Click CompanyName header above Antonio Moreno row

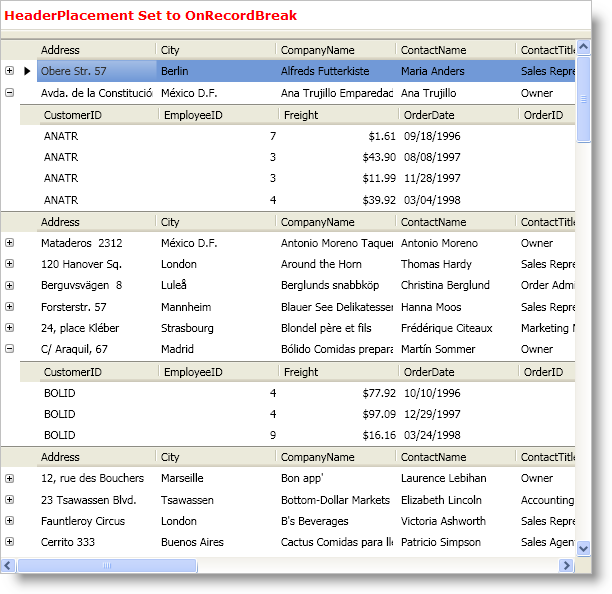pos(336,222)
